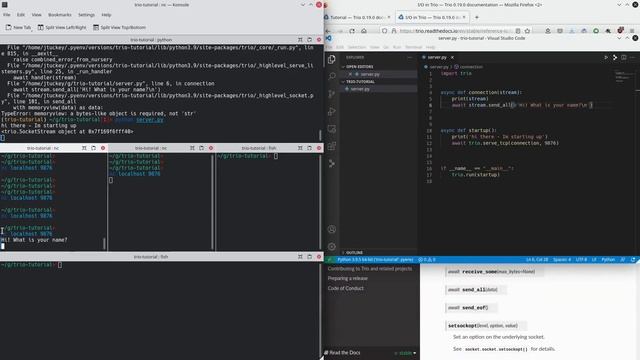Maximize the top python Konsole pane
The height and width of the screenshot is (360, 640).
coord(300,40)
